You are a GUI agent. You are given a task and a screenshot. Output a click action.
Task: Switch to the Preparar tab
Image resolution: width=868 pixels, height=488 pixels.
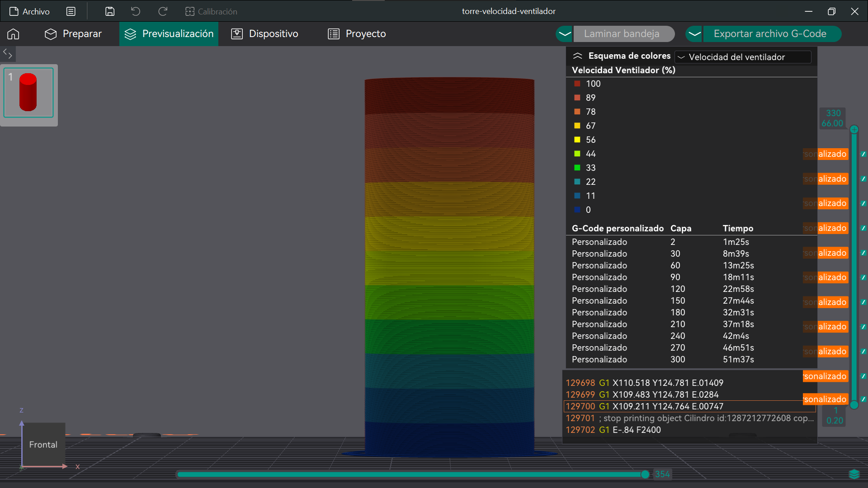click(73, 34)
